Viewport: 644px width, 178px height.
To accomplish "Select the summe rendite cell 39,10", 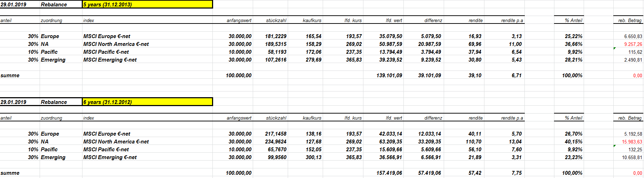I will 475,75.
